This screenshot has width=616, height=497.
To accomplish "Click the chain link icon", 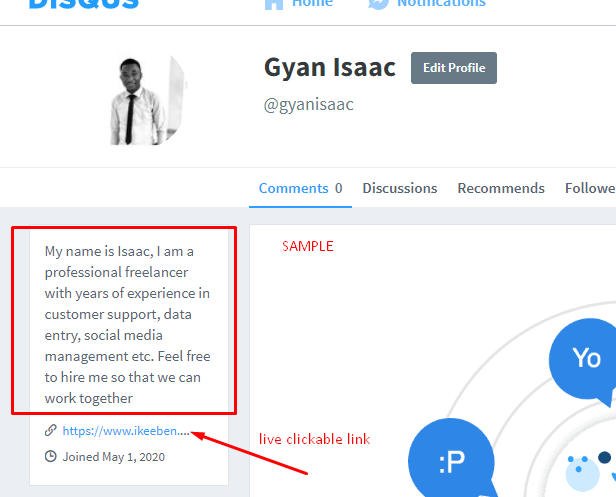I will (x=51, y=430).
